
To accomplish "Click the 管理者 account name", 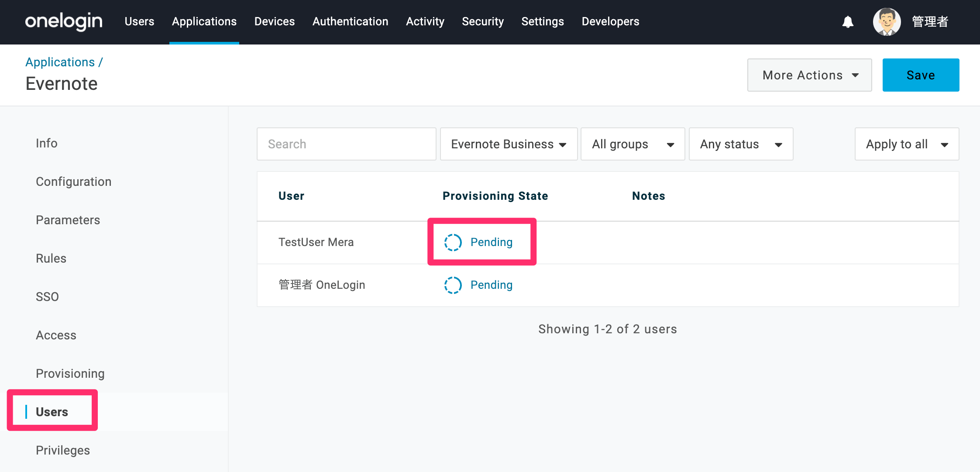I will [x=930, y=21].
